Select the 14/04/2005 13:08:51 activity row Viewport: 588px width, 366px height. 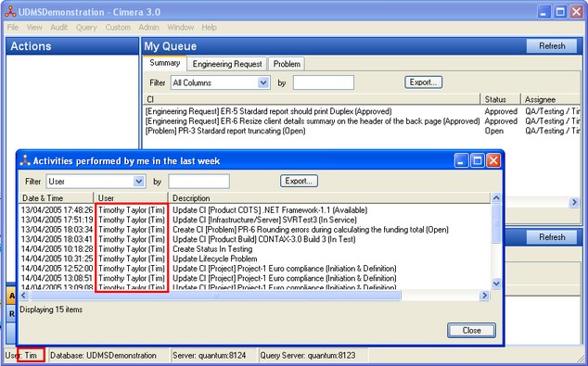pyautogui.click(x=255, y=278)
